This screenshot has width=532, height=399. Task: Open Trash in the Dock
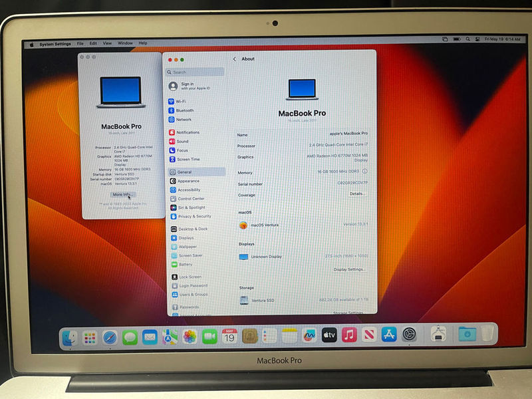click(x=487, y=334)
